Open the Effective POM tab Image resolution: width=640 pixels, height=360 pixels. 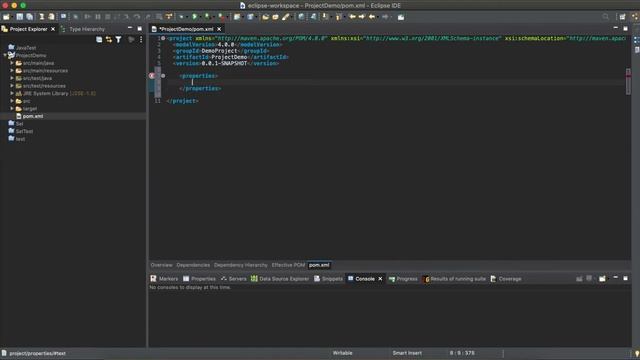pos(288,265)
